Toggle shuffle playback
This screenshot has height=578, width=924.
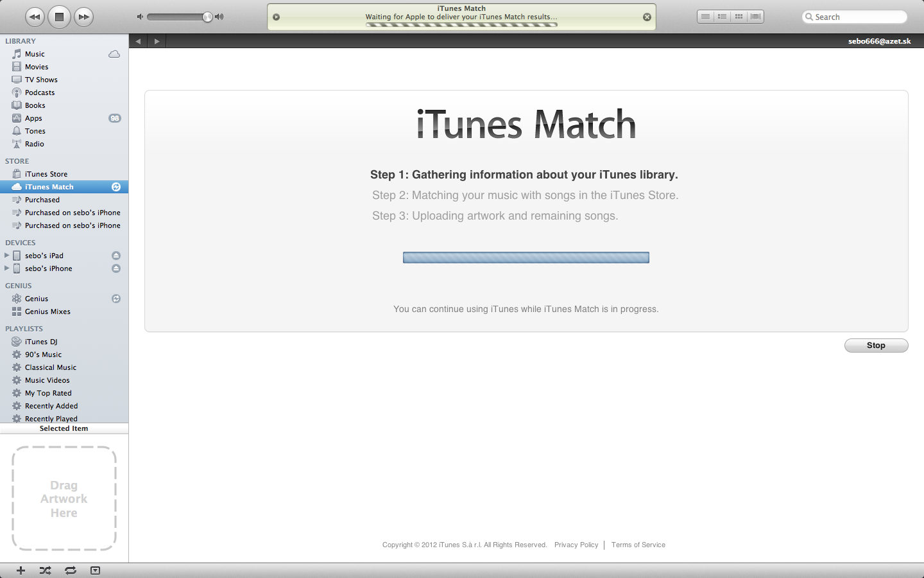(45, 570)
